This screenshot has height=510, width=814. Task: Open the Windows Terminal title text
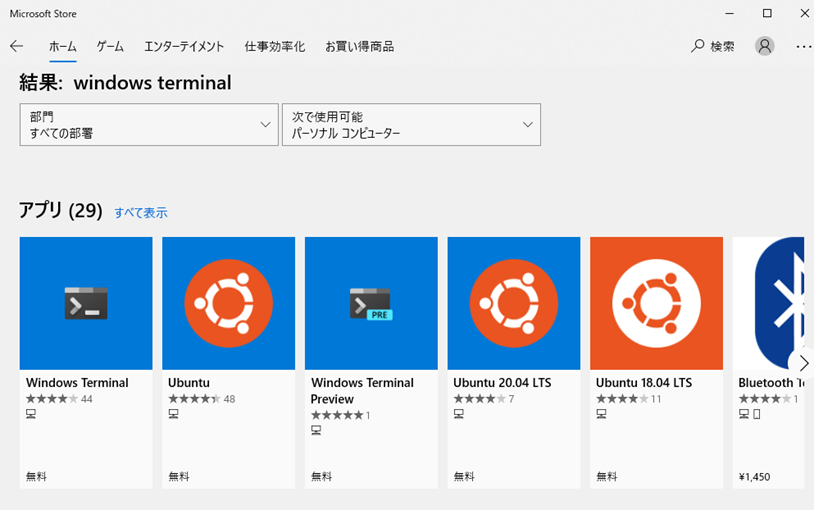click(x=77, y=383)
